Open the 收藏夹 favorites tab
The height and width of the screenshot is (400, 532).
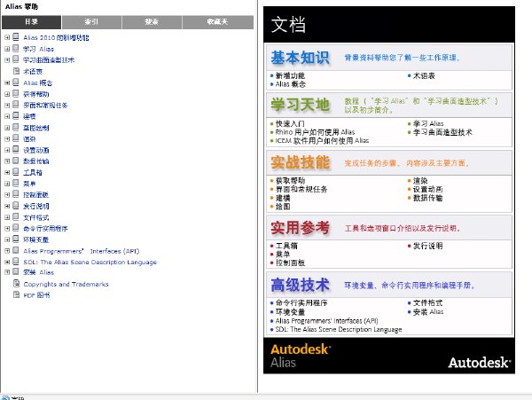coord(217,22)
